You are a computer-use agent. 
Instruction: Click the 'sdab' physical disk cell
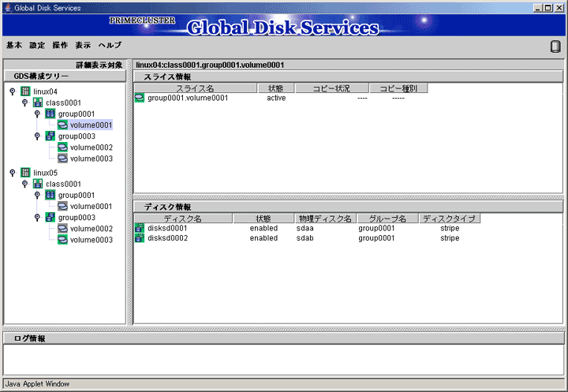[305, 238]
